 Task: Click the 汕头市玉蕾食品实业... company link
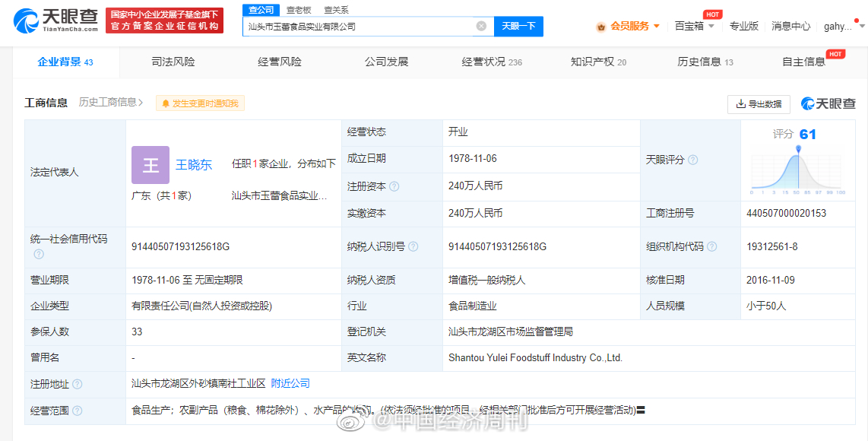pos(280,196)
